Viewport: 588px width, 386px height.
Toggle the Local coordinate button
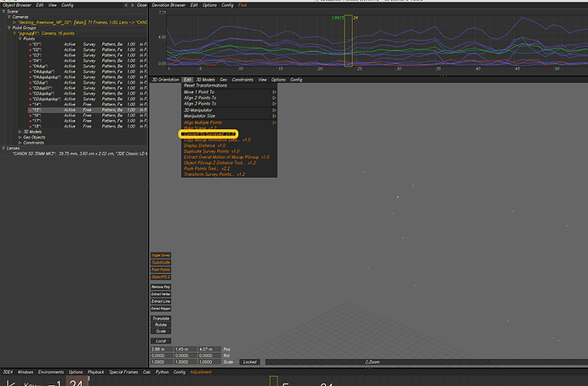tap(161, 341)
